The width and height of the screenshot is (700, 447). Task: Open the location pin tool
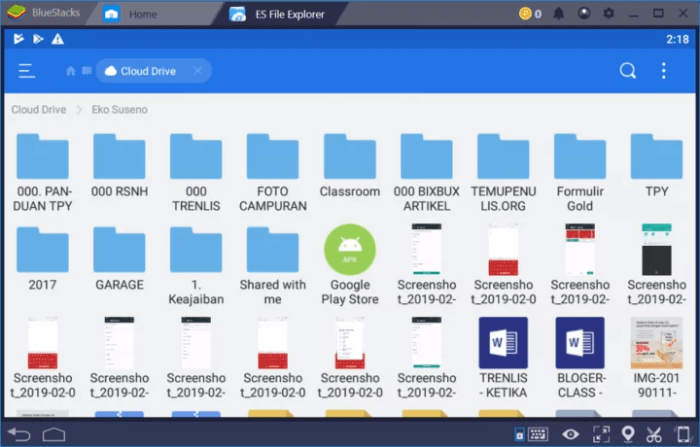[x=628, y=434]
